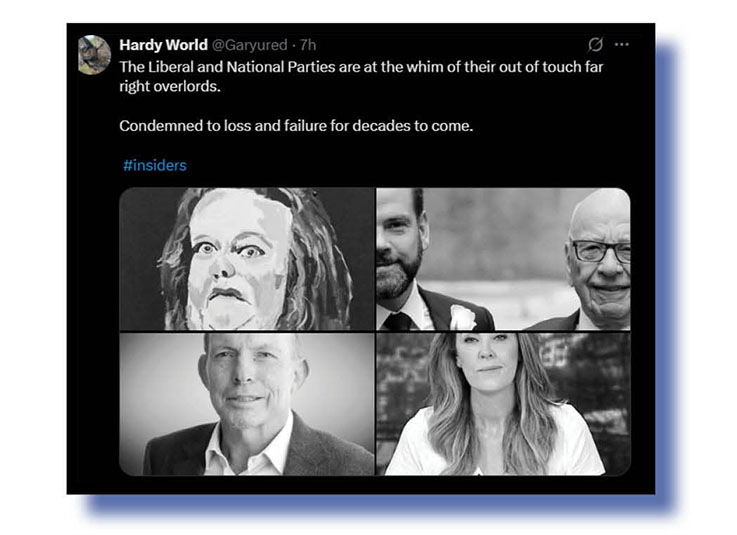Image resolution: width=737 pixels, height=535 pixels.
Task: View the photo of two men in suits
Action: 503,258
